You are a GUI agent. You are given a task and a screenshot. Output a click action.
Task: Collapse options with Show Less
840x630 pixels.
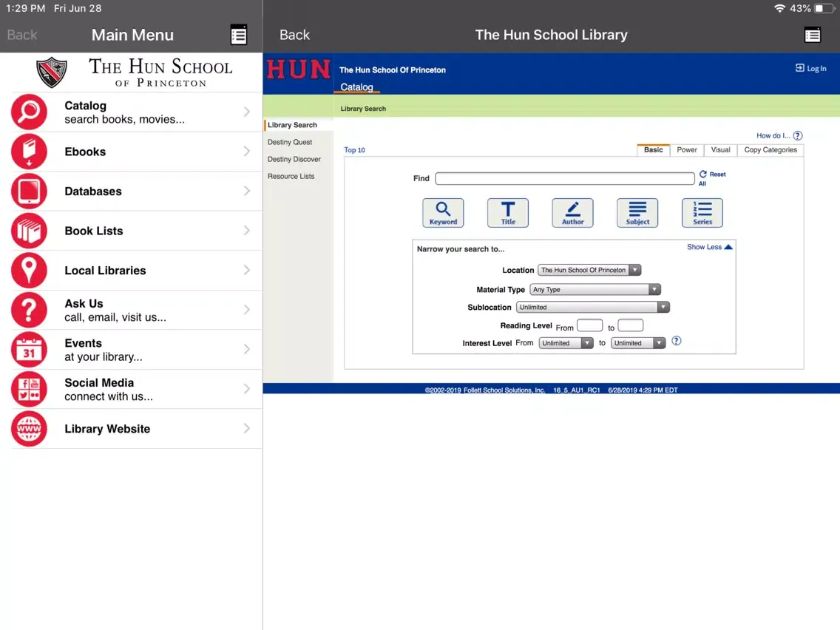tap(709, 247)
